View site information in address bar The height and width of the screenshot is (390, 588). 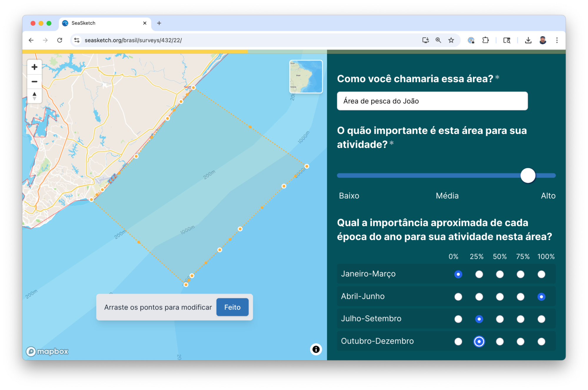(x=77, y=40)
